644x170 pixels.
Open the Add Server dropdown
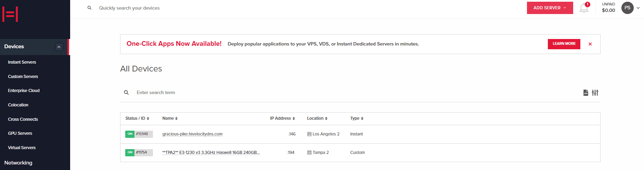[x=550, y=8]
